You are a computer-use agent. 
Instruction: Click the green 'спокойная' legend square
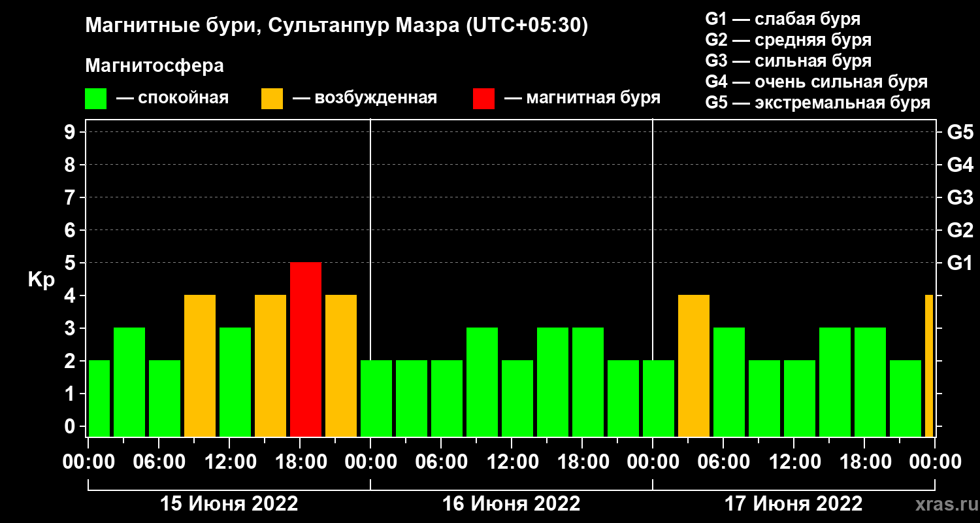click(x=95, y=99)
